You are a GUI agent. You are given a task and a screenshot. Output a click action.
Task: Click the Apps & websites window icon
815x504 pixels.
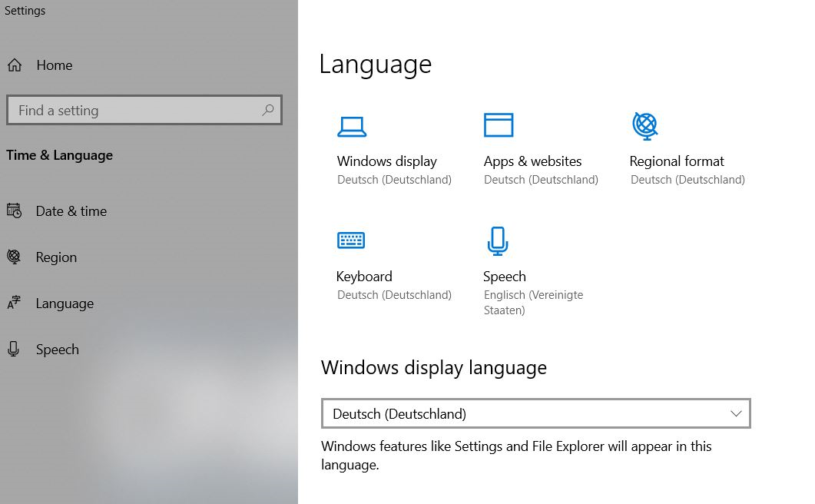pos(499,124)
